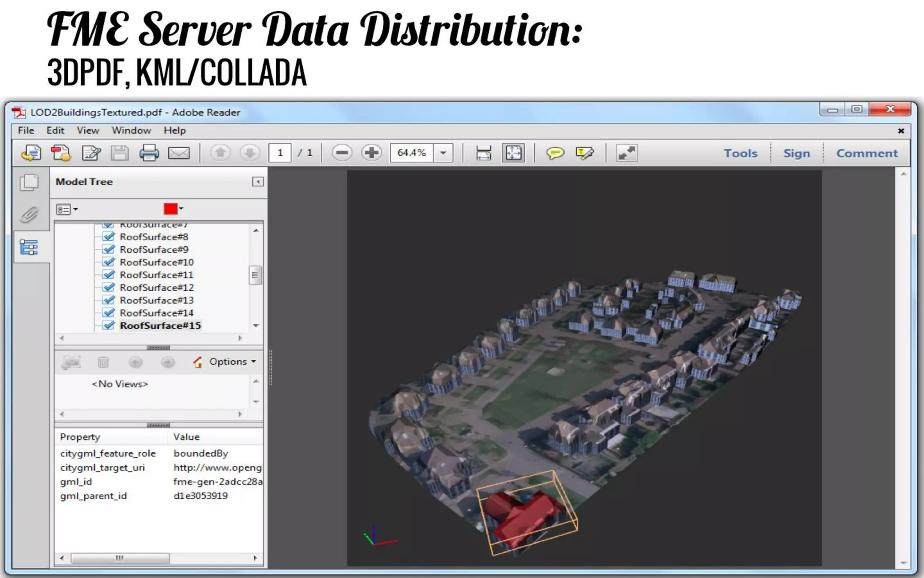Open the Help menu

(x=175, y=131)
